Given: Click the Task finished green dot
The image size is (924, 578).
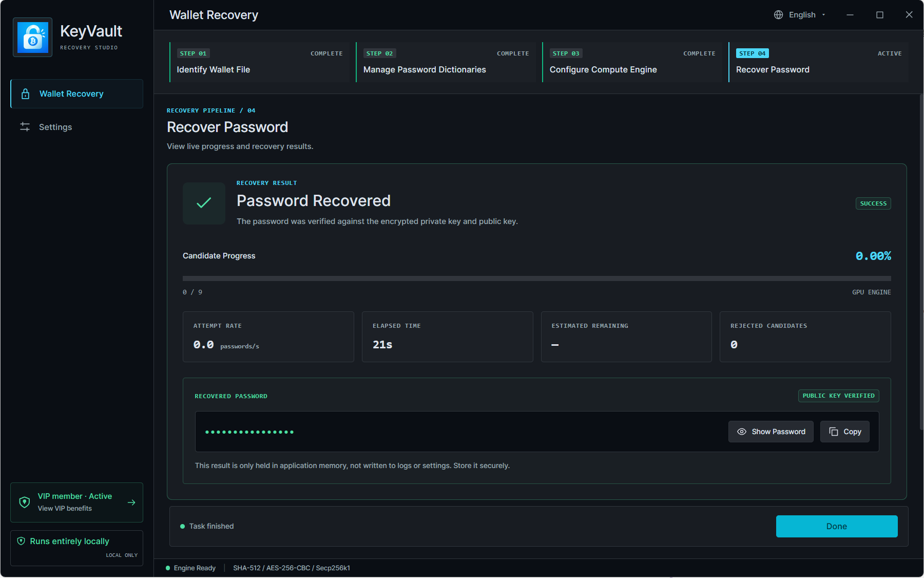Looking at the screenshot, I should pyautogui.click(x=182, y=527).
